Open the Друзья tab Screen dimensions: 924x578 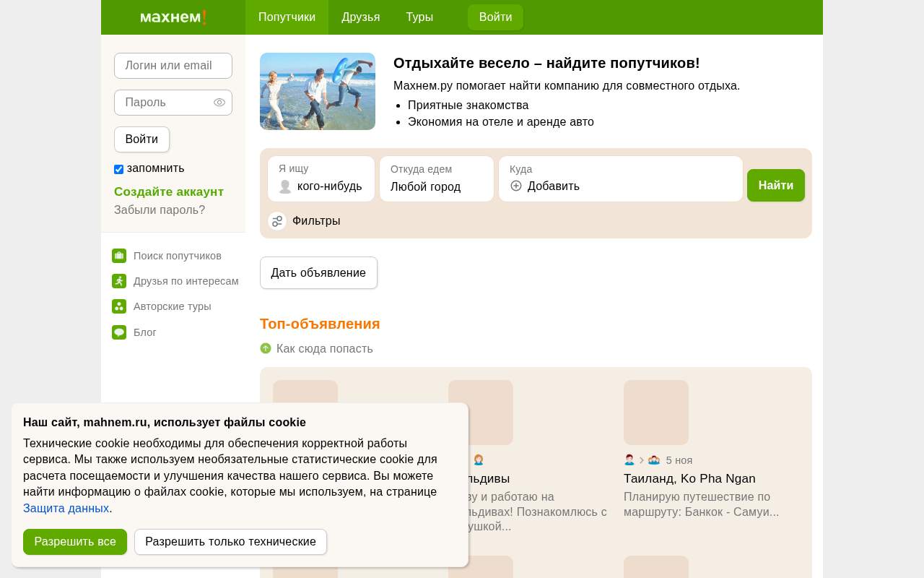361,17
